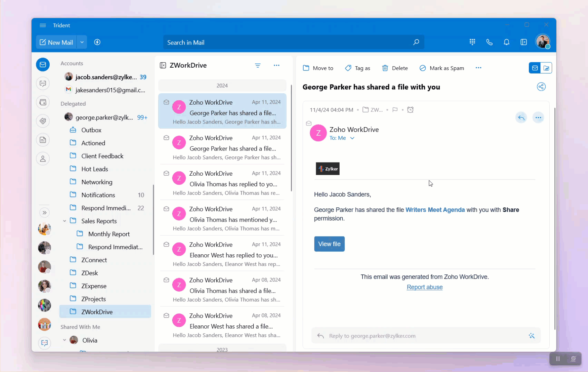Open the feedback chat icon at sidebar bottom
The width and height of the screenshot is (588, 372).
45,343
